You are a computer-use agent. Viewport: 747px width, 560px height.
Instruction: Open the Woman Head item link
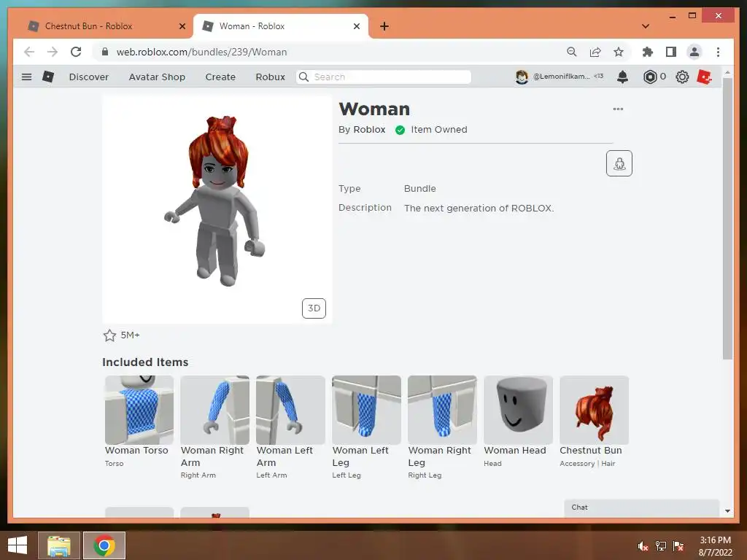coord(515,451)
